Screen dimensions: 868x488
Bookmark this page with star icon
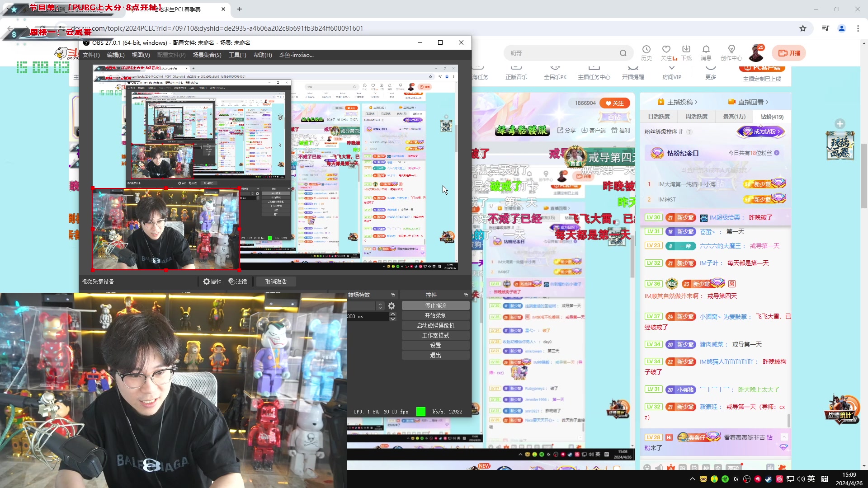pos(803,28)
